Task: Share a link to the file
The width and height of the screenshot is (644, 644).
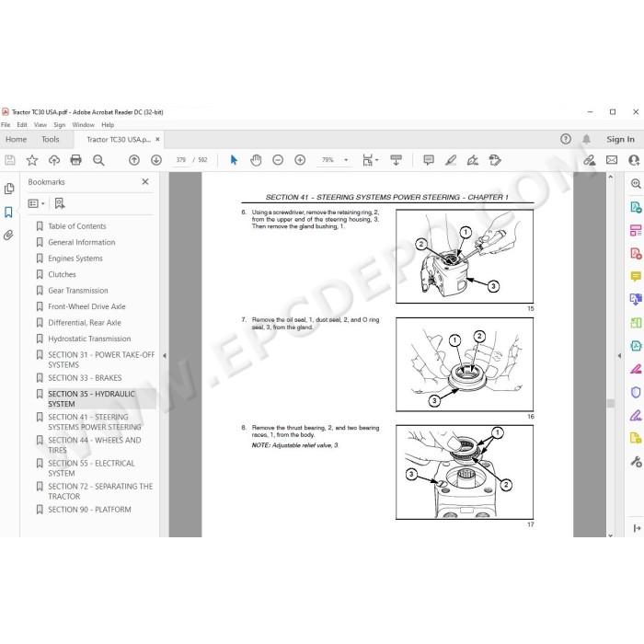Action: (590, 160)
